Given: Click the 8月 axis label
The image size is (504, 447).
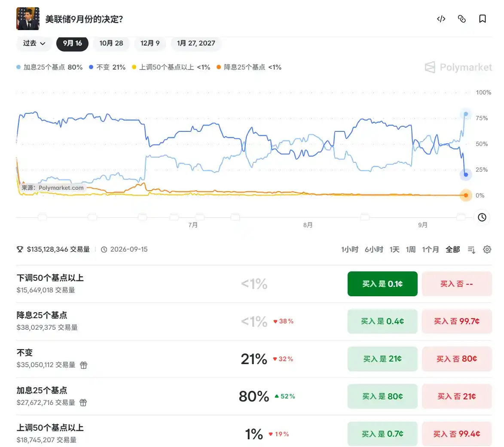Looking at the screenshot, I should click(308, 225).
